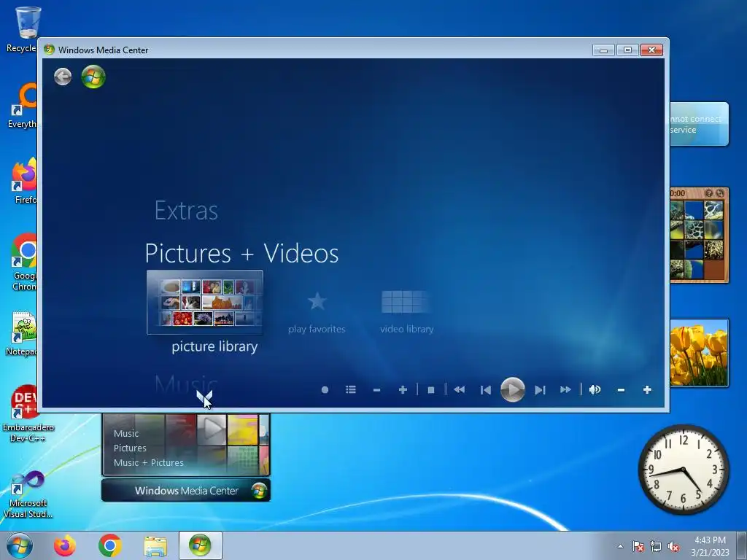Open the picture library tile
This screenshot has width=747, height=560.
(205, 303)
